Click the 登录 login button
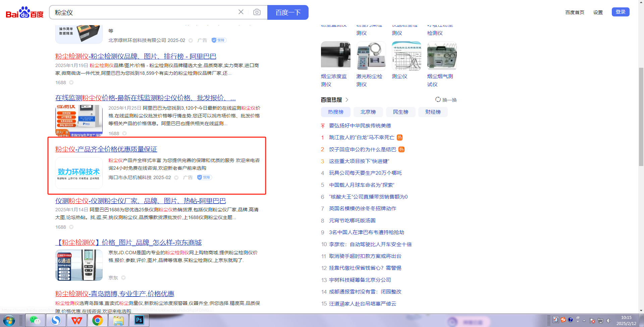The width and height of the screenshot is (644, 327). coord(620,12)
